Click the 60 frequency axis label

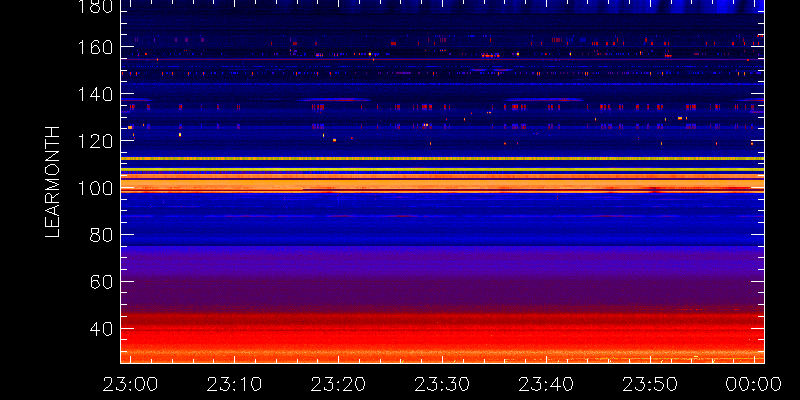point(101,282)
